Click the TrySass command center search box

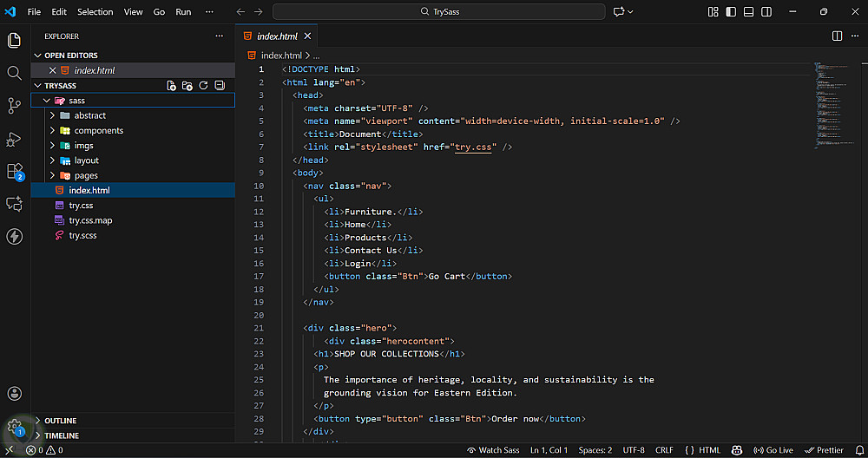438,12
